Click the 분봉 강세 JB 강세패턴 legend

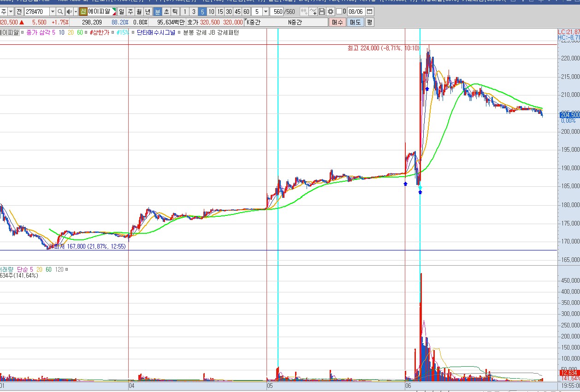tap(211, 33)
